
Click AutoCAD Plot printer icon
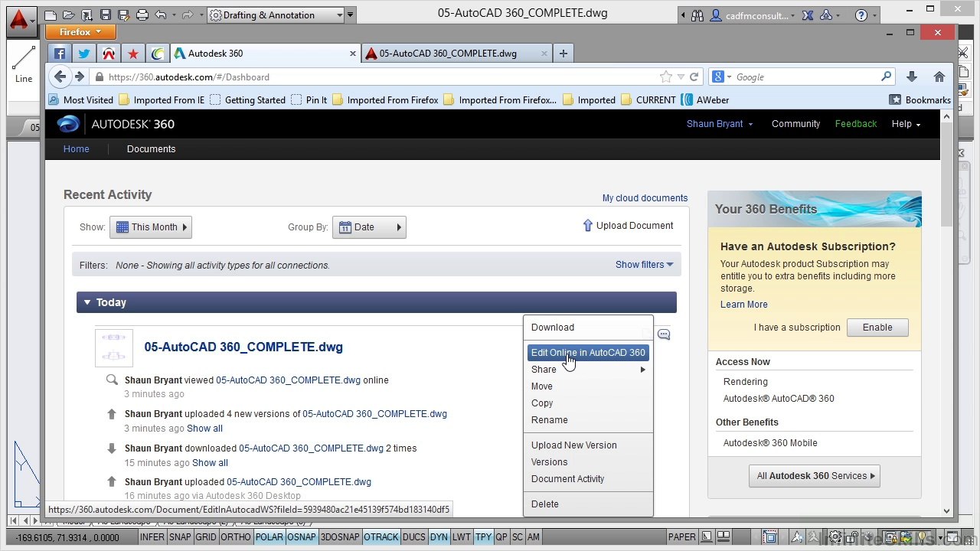(142, 15)
